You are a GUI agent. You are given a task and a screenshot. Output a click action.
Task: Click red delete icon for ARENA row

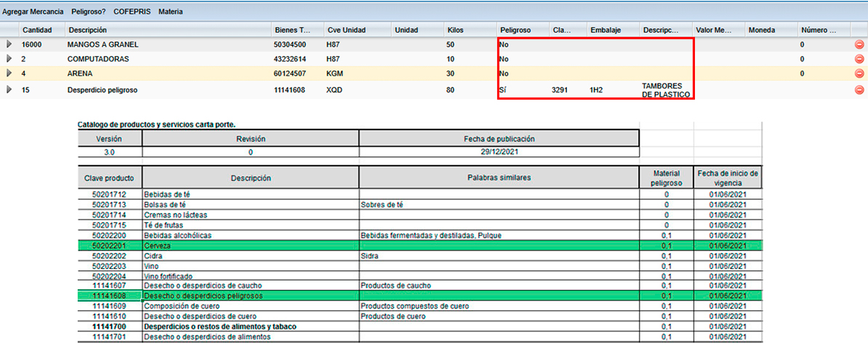coord(859,73)
